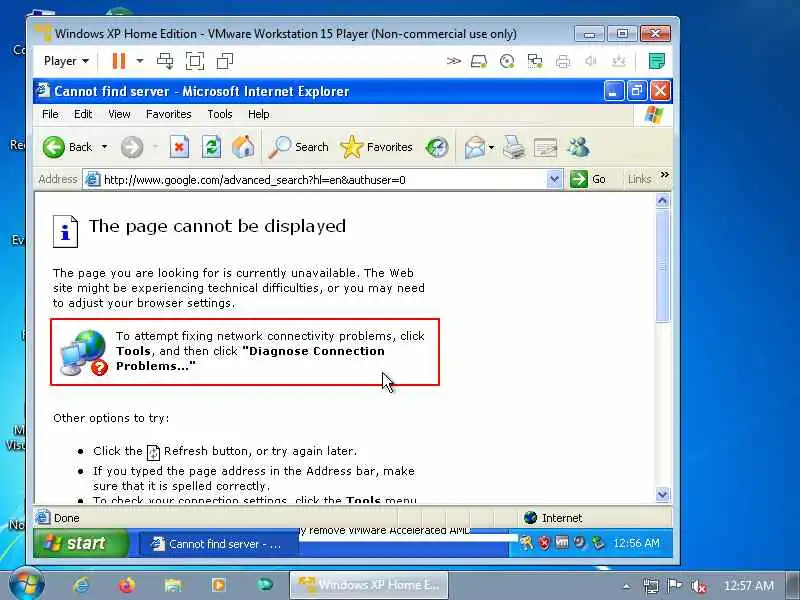Open the File menu in Internet Explorer
Screen dimensions: 800x600
50,114
